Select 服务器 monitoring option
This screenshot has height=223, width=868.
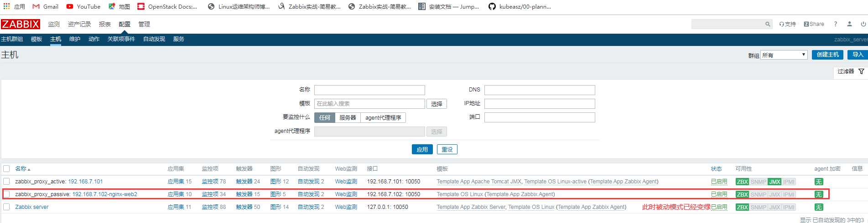[348, 117]
